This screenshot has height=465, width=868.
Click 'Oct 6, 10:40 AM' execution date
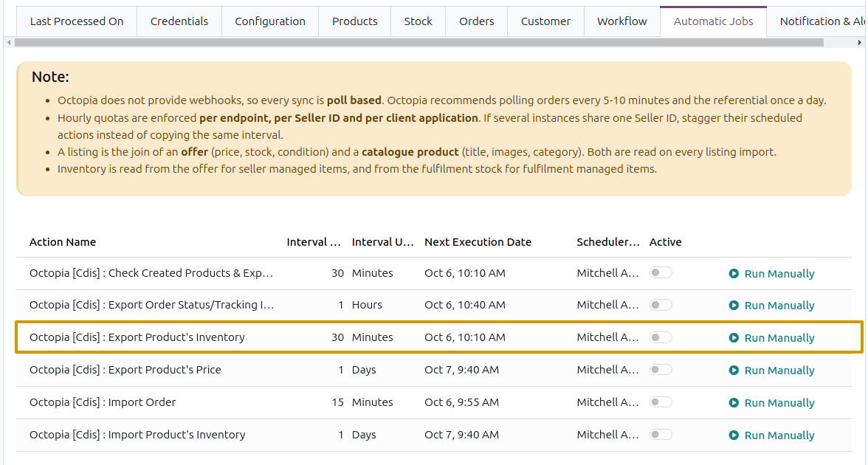coord(465,305)
